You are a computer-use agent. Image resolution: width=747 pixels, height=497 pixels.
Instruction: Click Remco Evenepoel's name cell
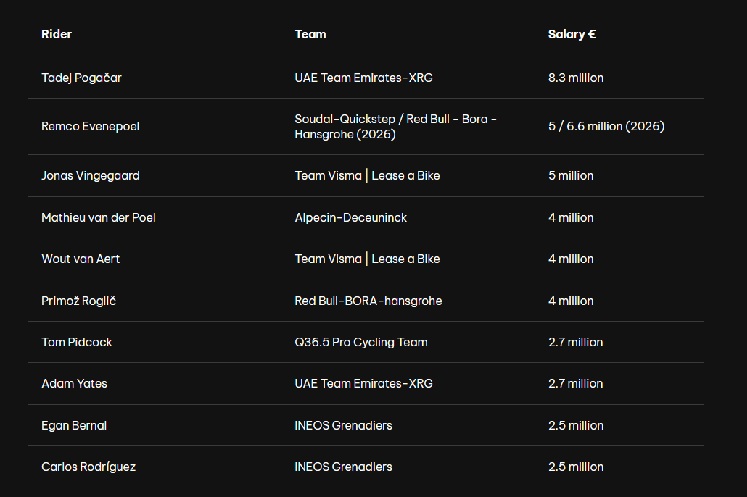[x=88, y=126]
